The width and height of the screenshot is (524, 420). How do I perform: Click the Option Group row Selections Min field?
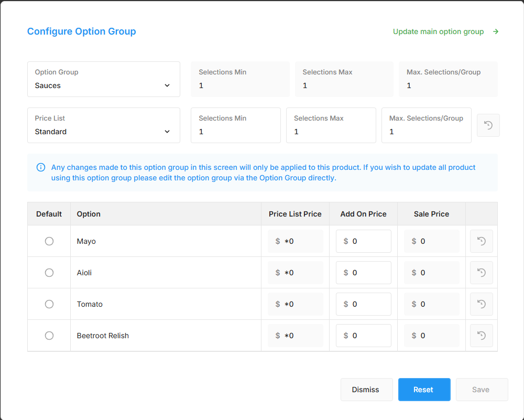241,79
